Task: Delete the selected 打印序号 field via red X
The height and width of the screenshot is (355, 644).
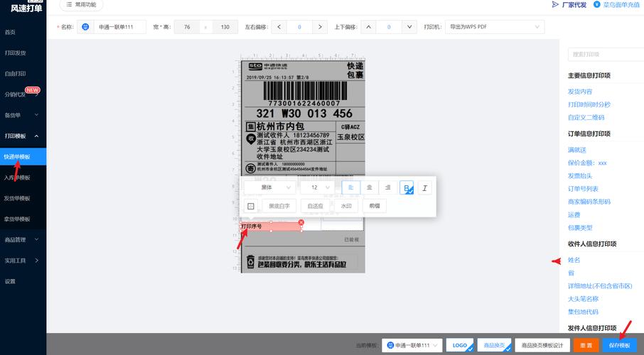Action: coord(301,222)
